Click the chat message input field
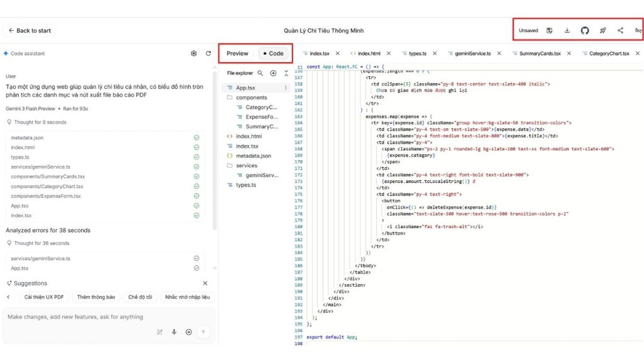Viewport: 644px width, 362px height. [x=94, y=317]
